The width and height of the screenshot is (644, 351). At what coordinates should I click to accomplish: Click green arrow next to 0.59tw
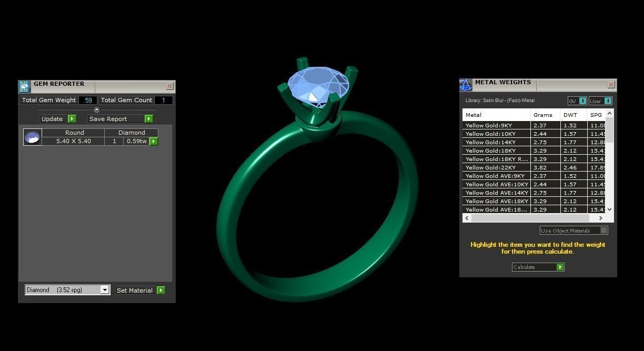pos(154,141)
